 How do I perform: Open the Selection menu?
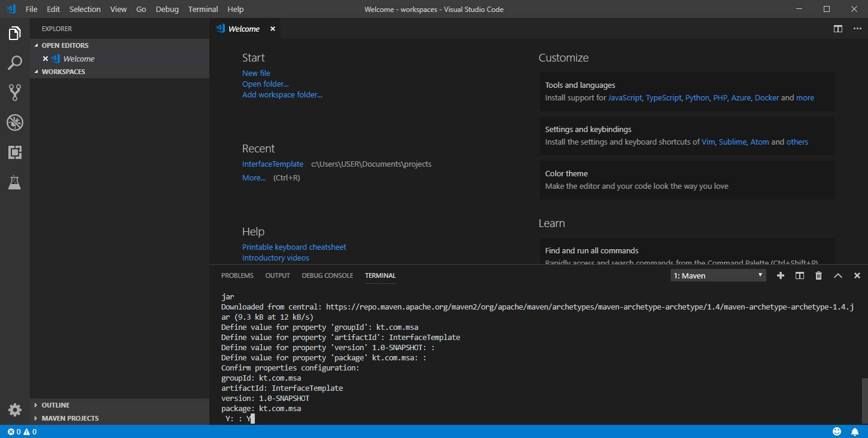coord(85,10)
